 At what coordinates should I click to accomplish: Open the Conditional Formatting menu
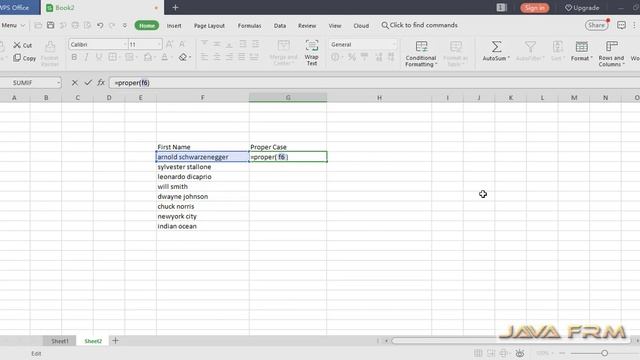coord(421,53)
